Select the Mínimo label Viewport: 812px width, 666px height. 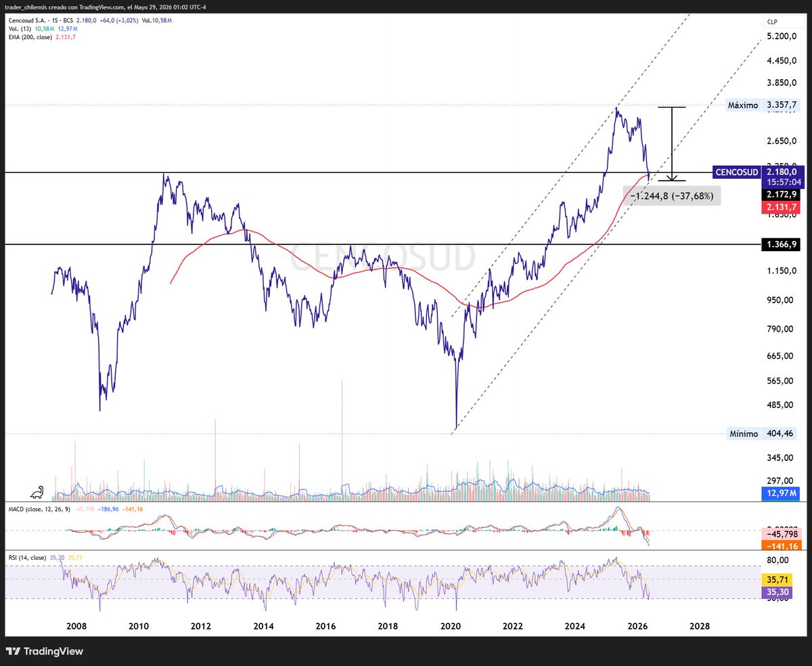[743, 434]
